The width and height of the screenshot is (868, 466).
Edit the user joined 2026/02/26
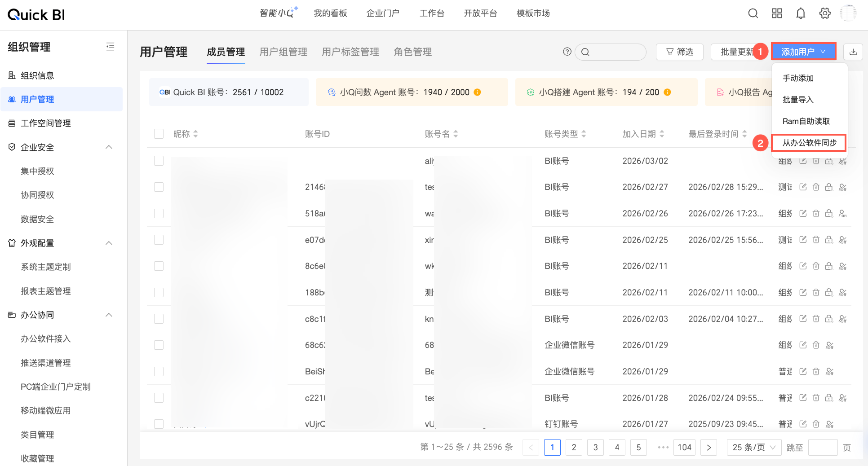tap(803, 213)
